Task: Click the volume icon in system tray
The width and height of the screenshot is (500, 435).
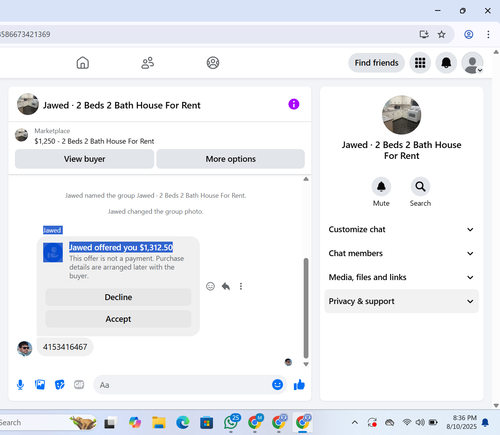Action: tap(420, 422)
